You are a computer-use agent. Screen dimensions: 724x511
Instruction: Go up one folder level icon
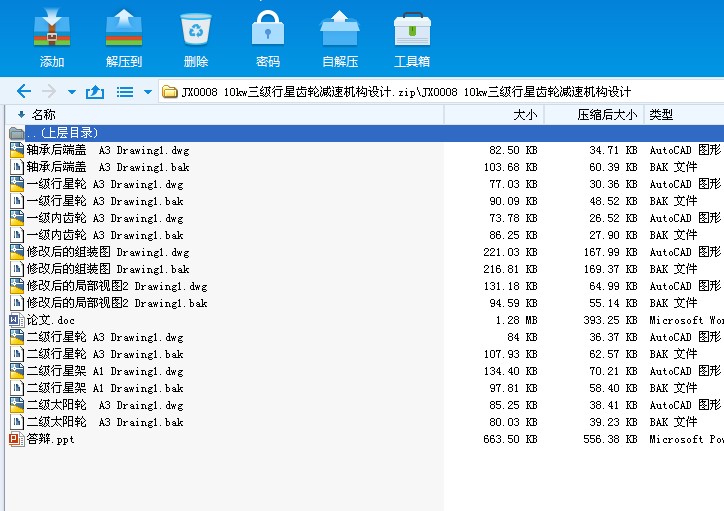[95, 92]
